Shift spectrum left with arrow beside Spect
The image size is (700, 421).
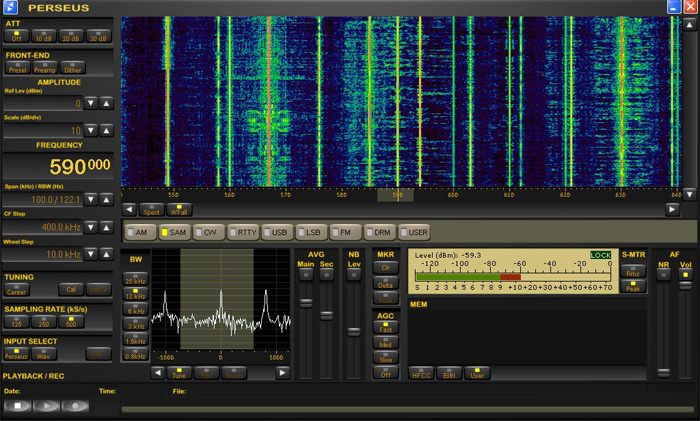[x=129, y=209]
